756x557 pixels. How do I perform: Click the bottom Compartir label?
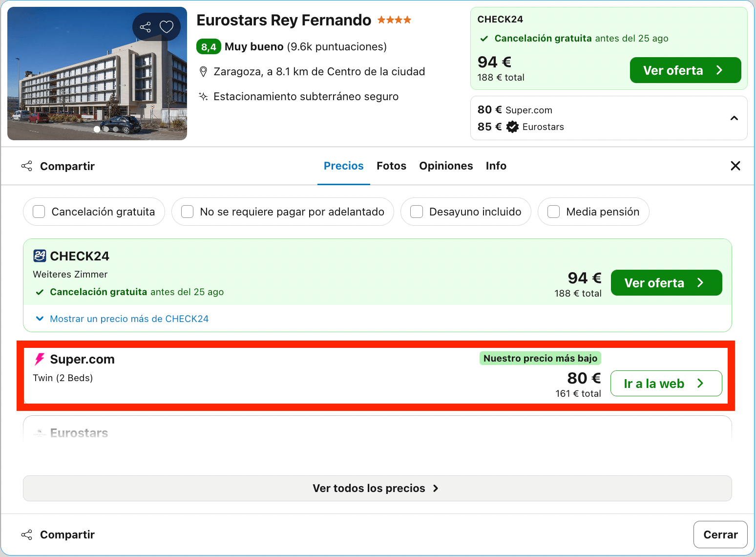click(67, 535)
